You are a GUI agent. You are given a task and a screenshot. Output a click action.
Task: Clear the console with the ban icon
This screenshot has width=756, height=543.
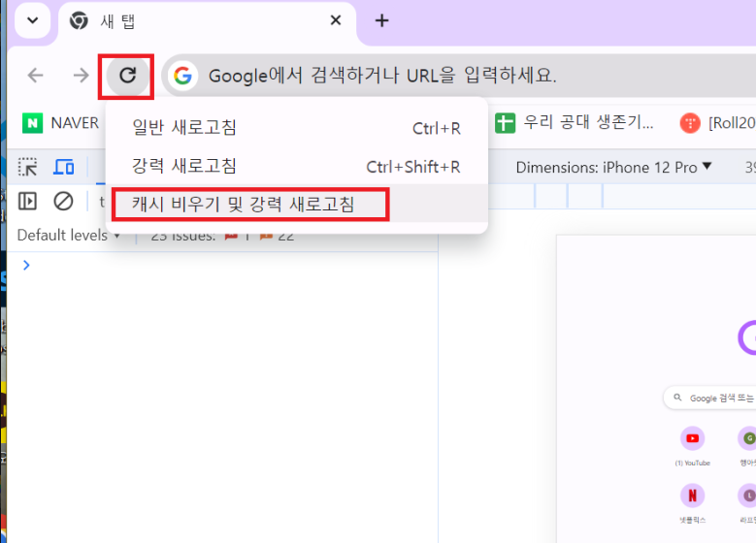(x=63, y=201)
